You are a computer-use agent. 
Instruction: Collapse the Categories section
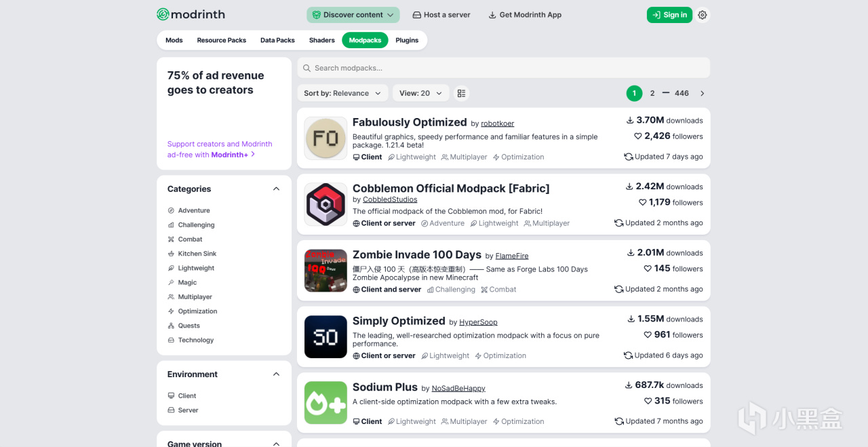pyautogui.click(x=276, y=189)
